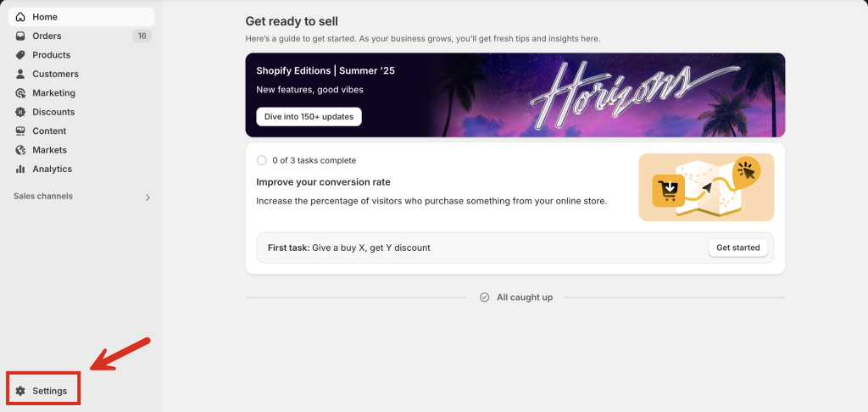The width and height of the screenshot is (868, 412).
Task: Open Marketing using its target icon
Action: click(20, 93)
